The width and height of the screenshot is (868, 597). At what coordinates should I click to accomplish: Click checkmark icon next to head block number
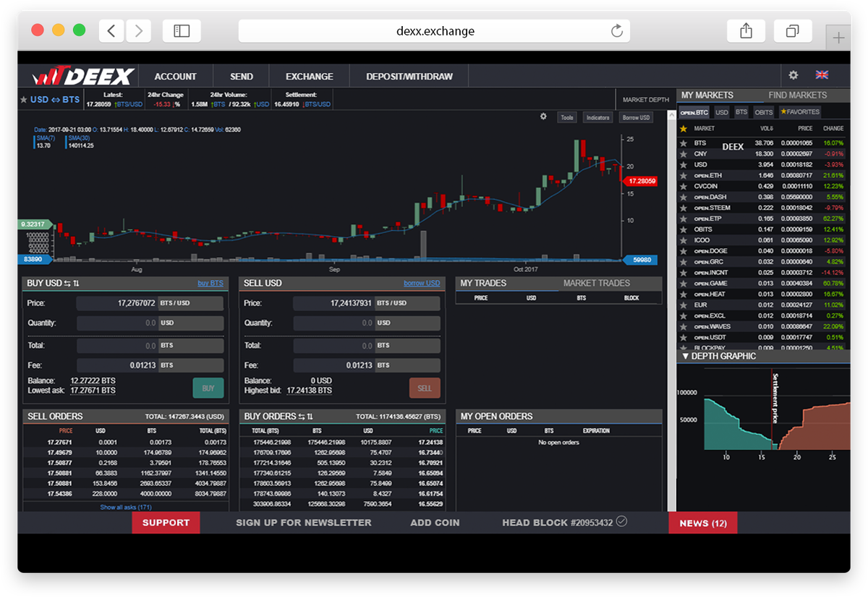621,521
